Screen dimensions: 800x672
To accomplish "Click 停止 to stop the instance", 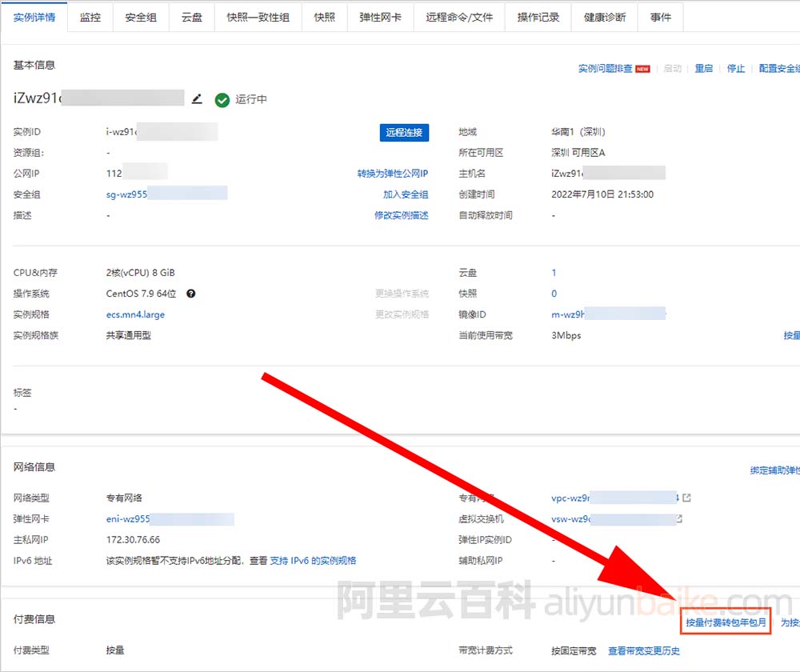I will click(x=736, y=69).
